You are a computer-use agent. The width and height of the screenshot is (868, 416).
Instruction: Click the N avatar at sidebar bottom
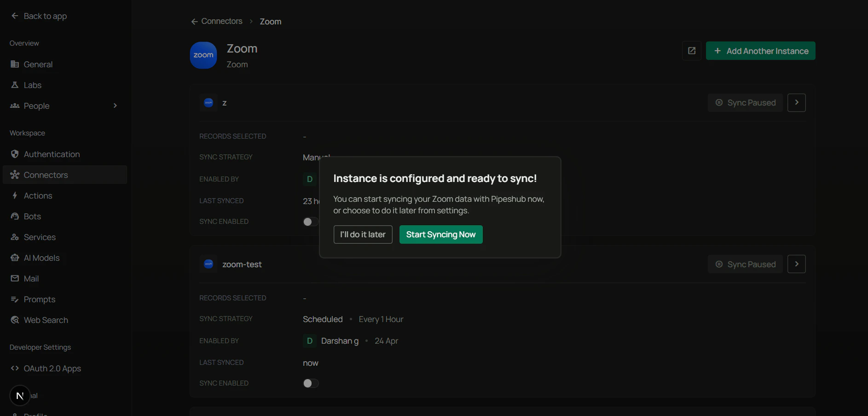click(20, 395)
